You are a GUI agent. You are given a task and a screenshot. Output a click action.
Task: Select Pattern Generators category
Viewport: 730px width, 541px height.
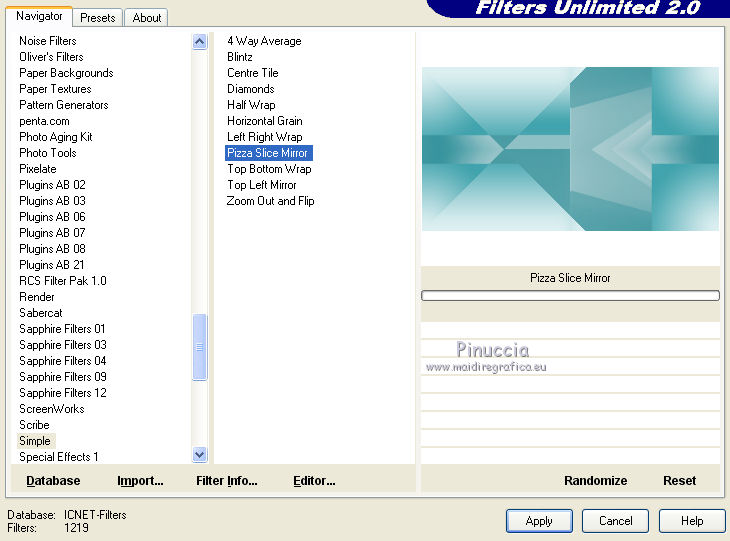click(64, 105)
